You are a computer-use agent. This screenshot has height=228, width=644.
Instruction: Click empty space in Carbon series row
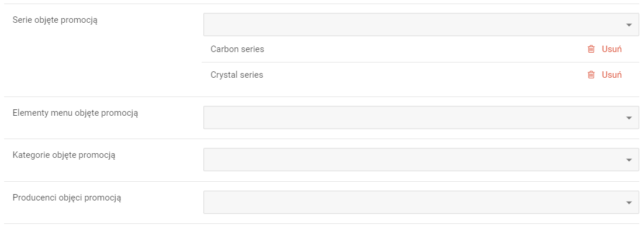pyautogui.click(x=411, y=49)
